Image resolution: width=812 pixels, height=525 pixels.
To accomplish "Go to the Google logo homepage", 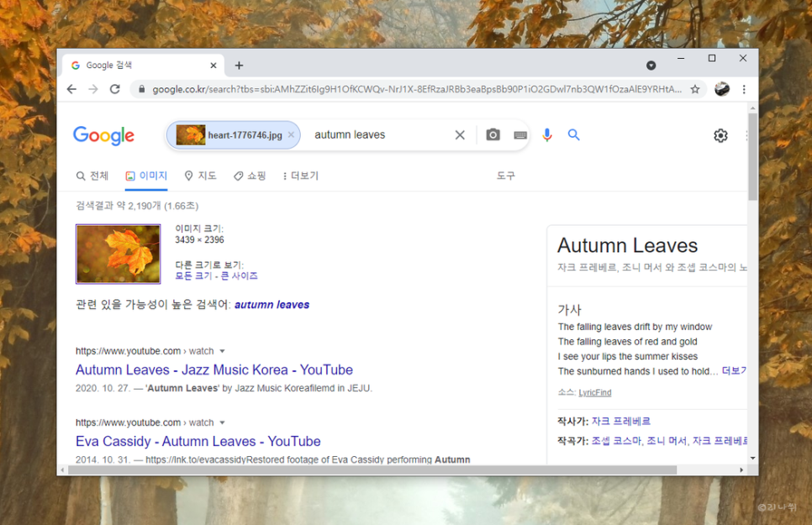I will [103, 135].
